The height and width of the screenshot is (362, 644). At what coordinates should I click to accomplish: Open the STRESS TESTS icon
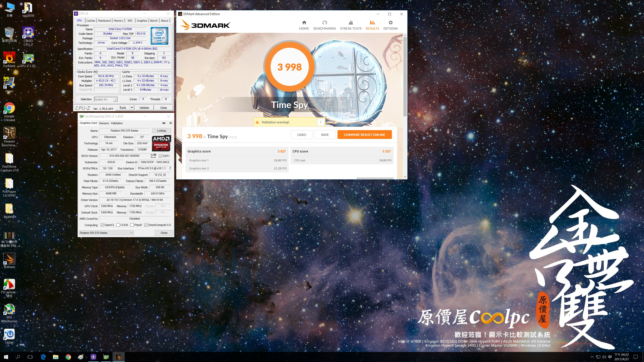pos(351,22)
